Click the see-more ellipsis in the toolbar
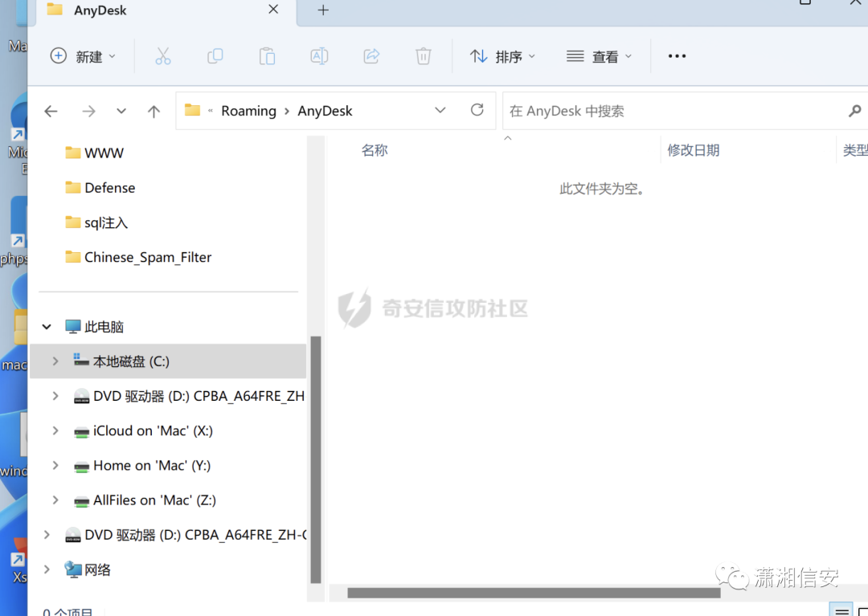Image resolution: width=868 pixels, height=616 pixels. pos(676,56)
